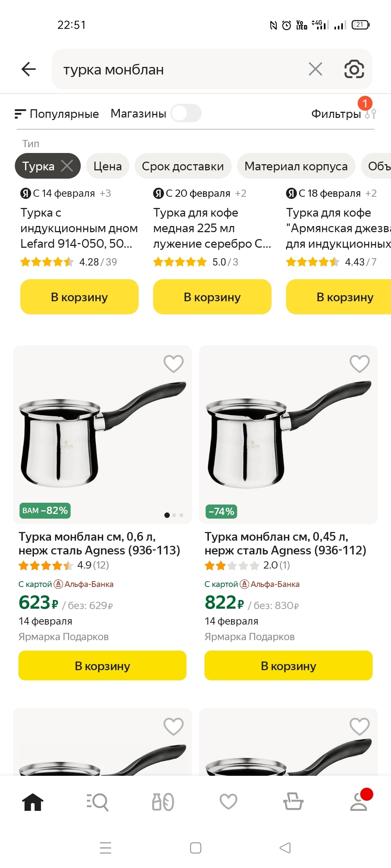This screenshot has width=391, height=868.
Task: Add Agness 936-112 turka to favorites
Action: (360, 364)
